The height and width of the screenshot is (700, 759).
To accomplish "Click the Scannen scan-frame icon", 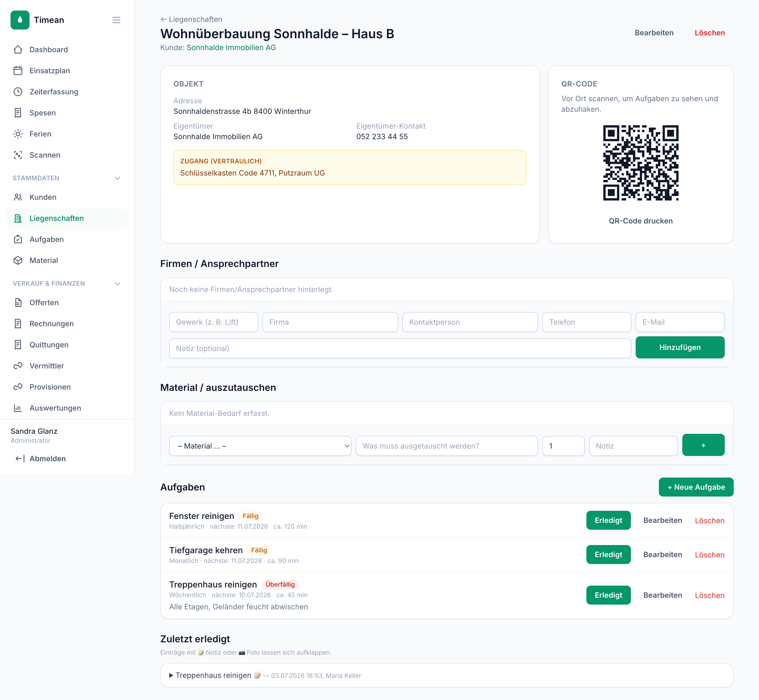I will [18, 155].
